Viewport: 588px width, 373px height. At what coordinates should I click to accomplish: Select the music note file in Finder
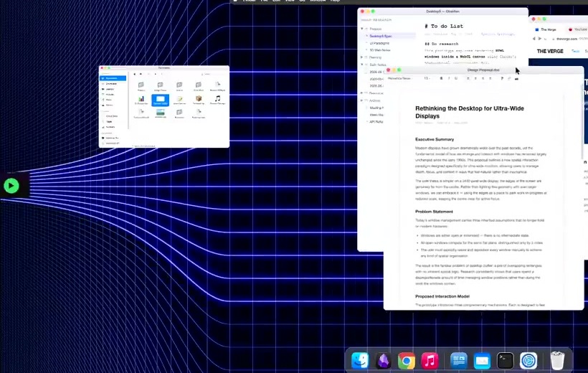(217, 100)
